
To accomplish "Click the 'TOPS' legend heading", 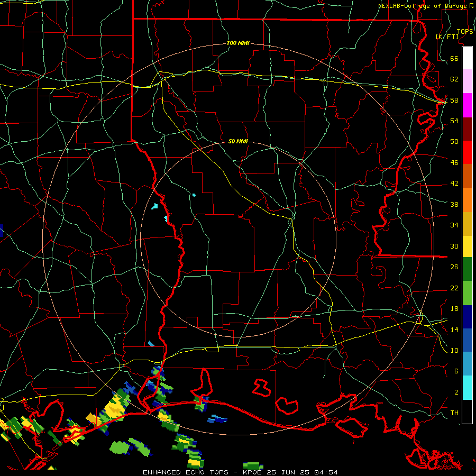I will pyautogui.click(x=465, y=32).
